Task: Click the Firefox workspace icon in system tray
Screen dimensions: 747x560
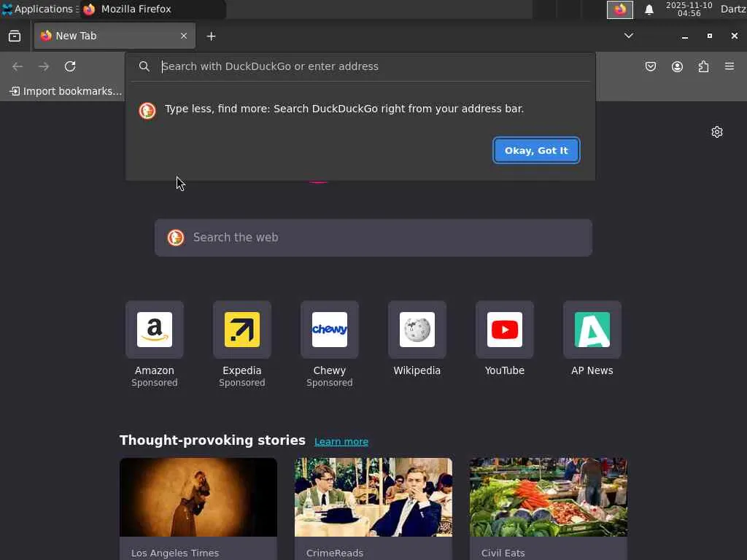Action: click(x=620, y=9)
